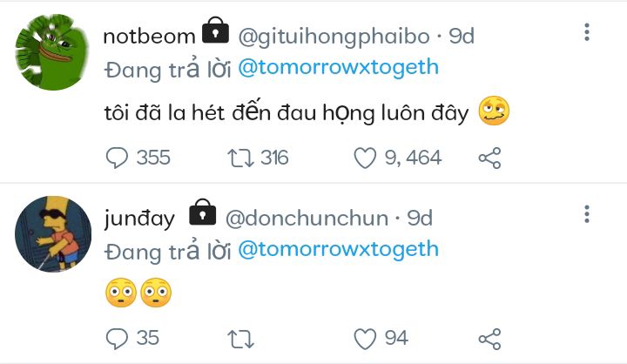Image resolution: width=627 pixels, height=364 pixels.
Task: Like the tweet by notbeom
Action: pos(365,158)
